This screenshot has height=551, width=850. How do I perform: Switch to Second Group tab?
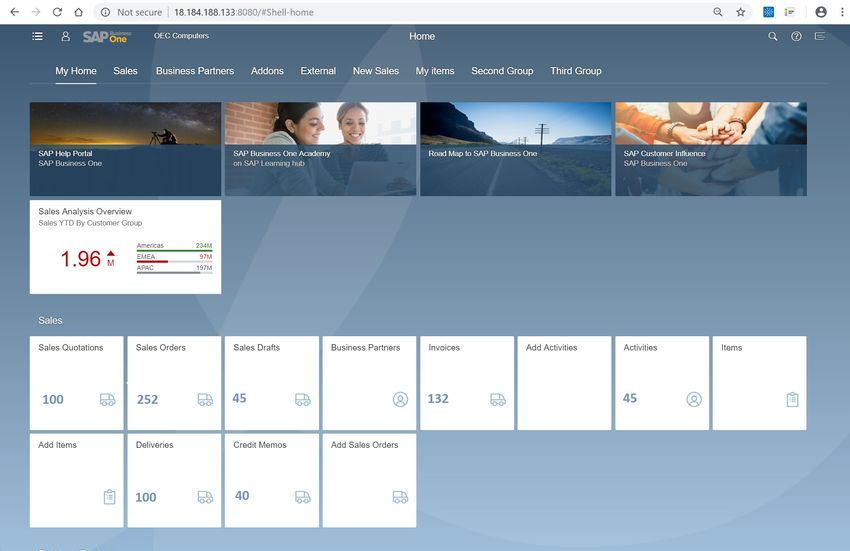tap(502, 71)
